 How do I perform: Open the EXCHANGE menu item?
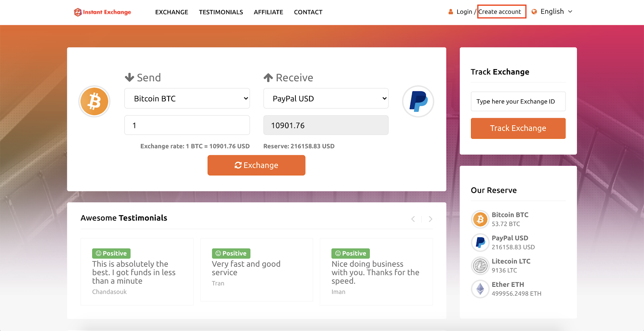(172, 12)
